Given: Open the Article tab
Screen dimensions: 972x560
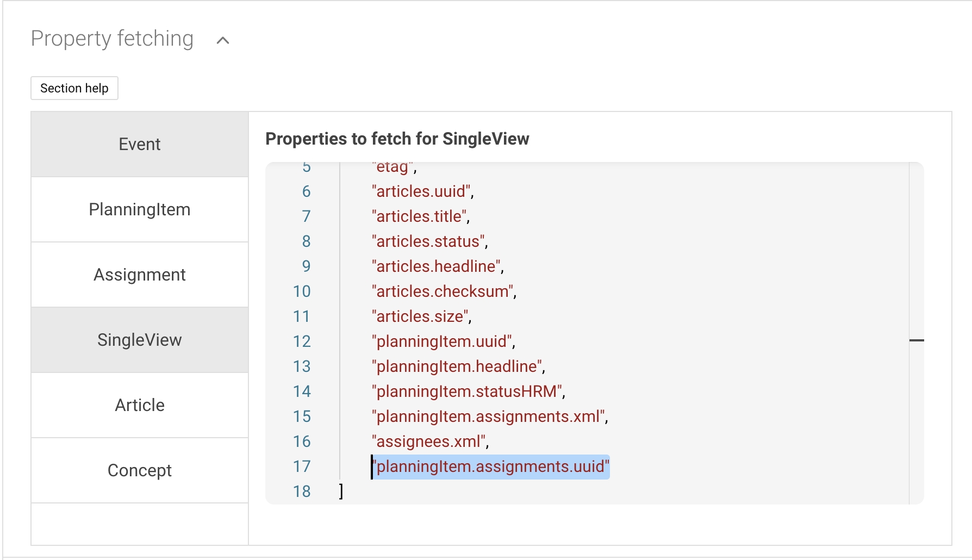Looking at the screenshot, I should point(140,405).
